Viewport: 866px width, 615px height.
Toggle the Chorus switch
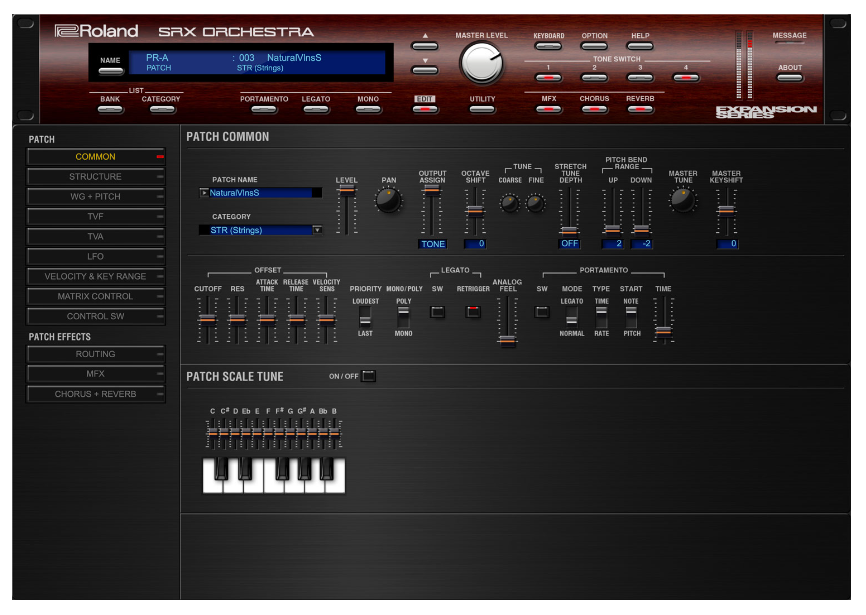594,109
